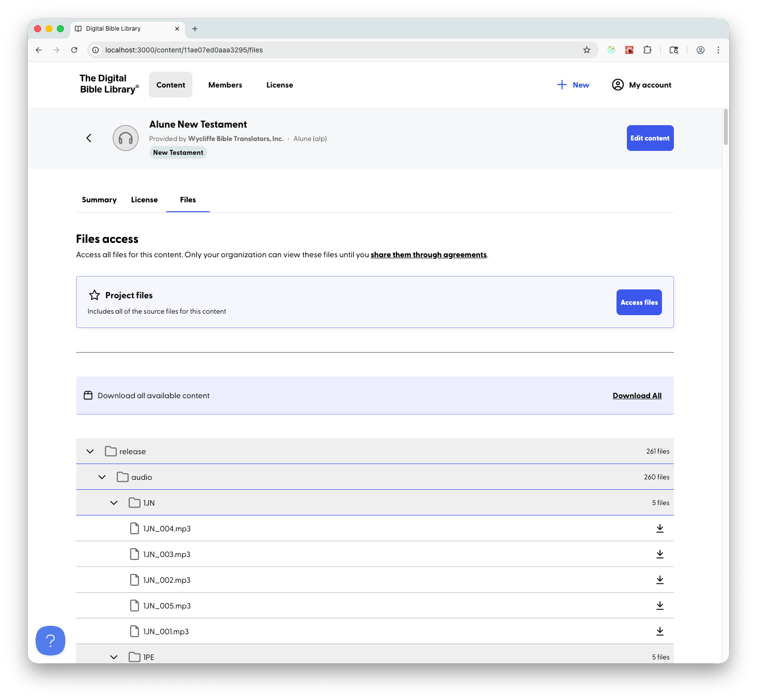This screenshot has height=700, width=757.
Task: Switch to the License tab under content
Action: (x=144, y=200)
